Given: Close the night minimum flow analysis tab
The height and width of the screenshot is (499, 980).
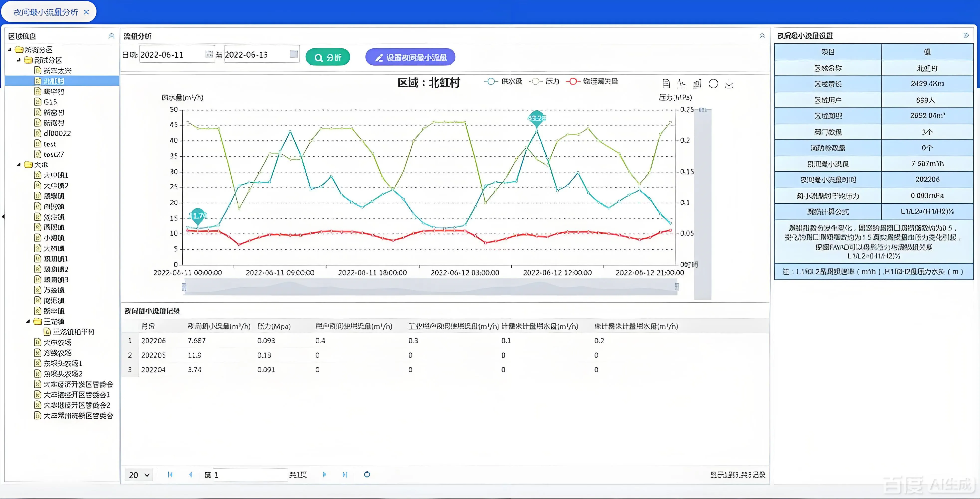Looking at the screenshot, I should (86, 12).
